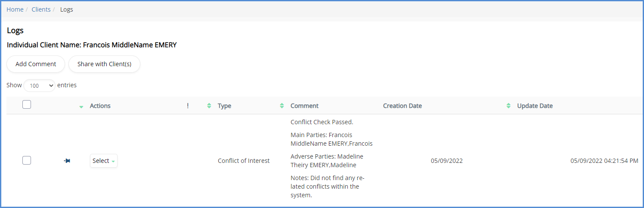
Task: Click the green sort arrow left of Actions
Action: point(81,107)
